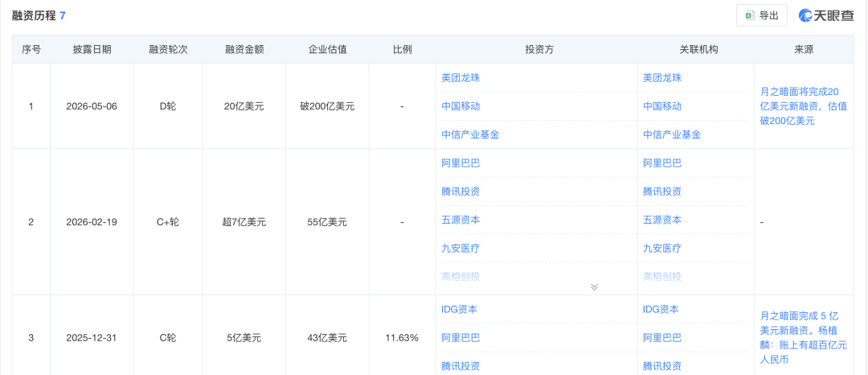
Task: Select the 超7亿美元 amount cell
Action: point(244,222)
